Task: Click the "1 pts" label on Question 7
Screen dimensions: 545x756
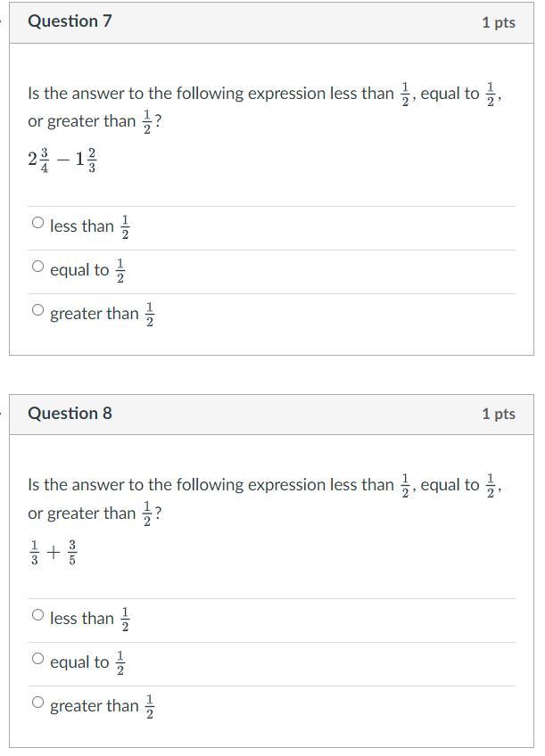Action: pos(499,22)
